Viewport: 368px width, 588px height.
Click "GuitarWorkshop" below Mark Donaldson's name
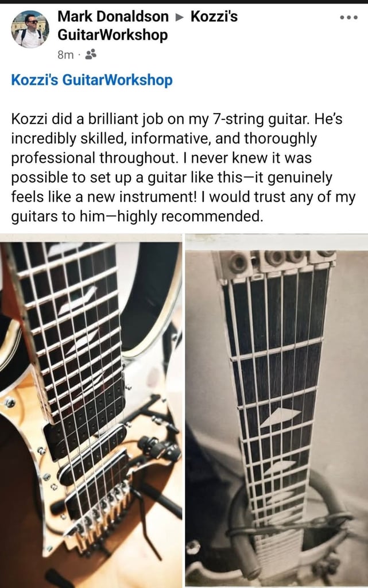[x=113, y=35]
